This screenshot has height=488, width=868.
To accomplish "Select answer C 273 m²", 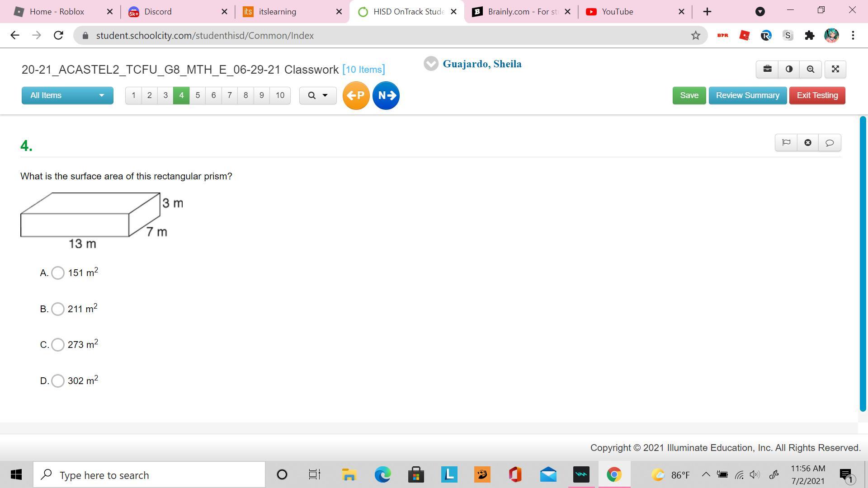I will click(x=58, y=345).
